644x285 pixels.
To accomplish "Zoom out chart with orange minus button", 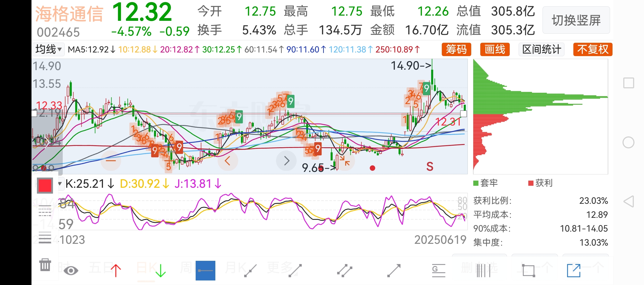I will [111, 161].
